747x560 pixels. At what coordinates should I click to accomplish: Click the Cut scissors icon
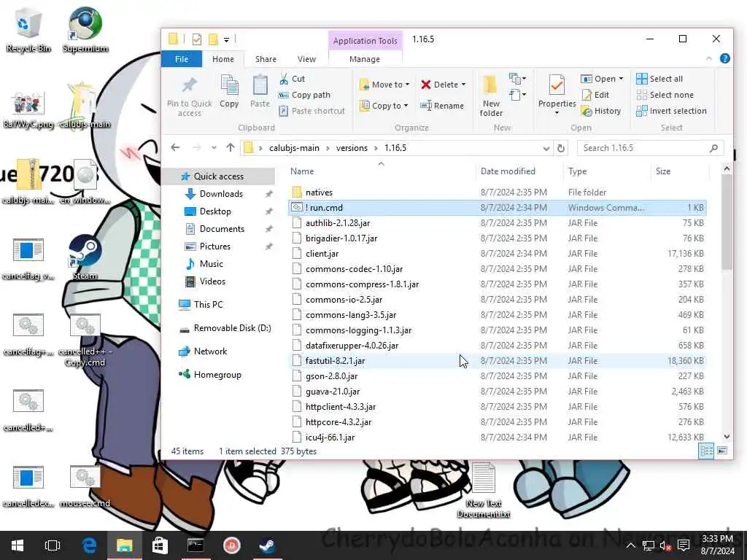point(284,79)
